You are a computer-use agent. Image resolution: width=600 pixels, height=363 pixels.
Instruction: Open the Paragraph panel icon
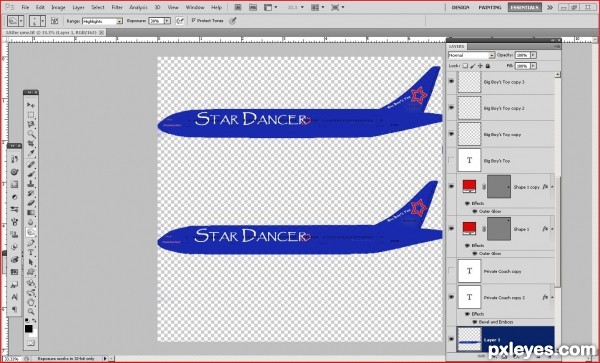coord(15,309)
